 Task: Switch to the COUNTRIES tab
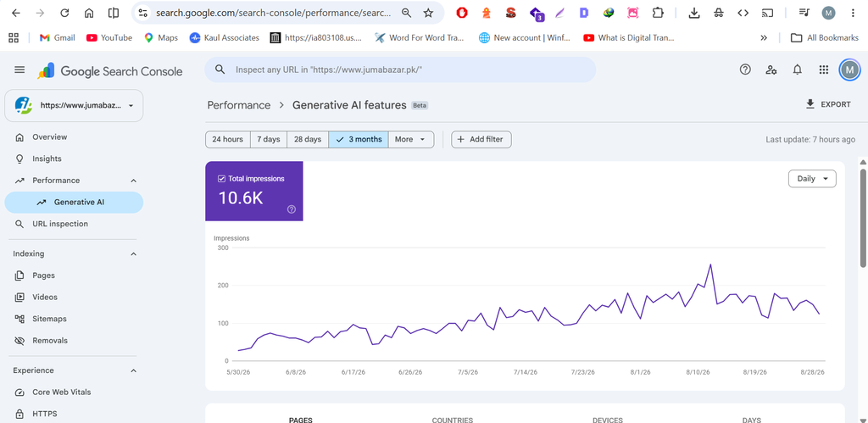[453, 420]
